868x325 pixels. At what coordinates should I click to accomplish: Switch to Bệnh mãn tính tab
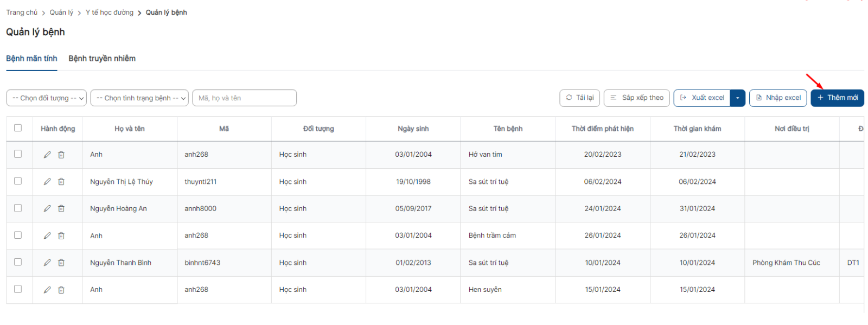point(31,59)
